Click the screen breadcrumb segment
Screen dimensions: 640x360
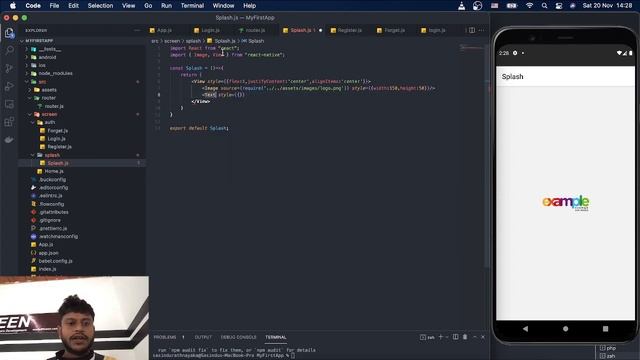(172, 41)
